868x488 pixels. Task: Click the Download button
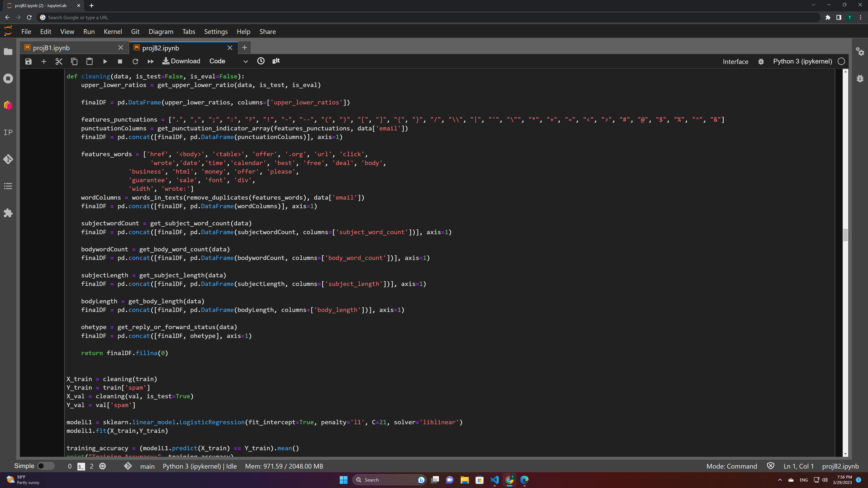[x=181, y=61]
